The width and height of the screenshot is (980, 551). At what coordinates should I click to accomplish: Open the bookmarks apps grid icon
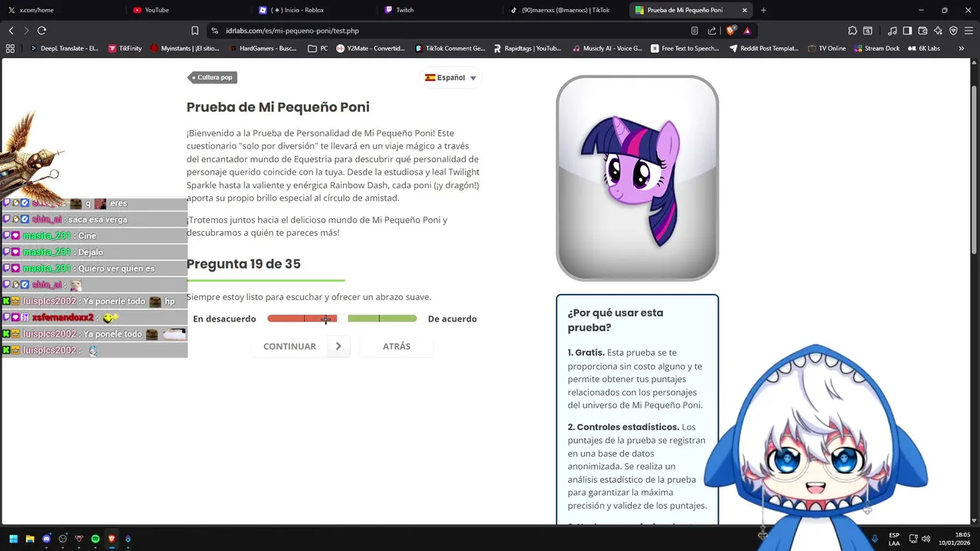click(x=10, y=48)
